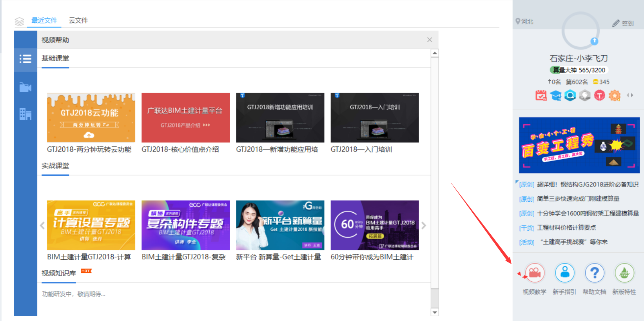Open article 超详细! 钢结构GJG2018进阶必备知识
The height and width of the screenshot is (321, 644).
click(x=587, y=184)
